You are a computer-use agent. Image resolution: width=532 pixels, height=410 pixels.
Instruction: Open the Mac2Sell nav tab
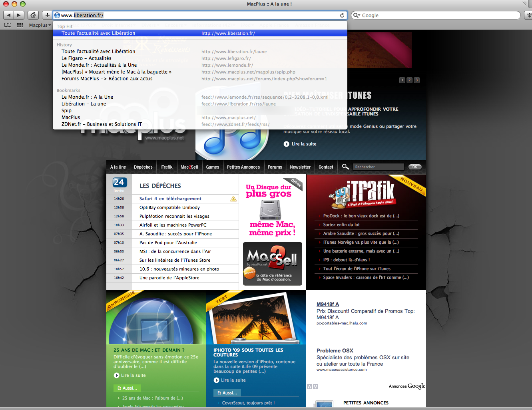[x=189, y=167]
